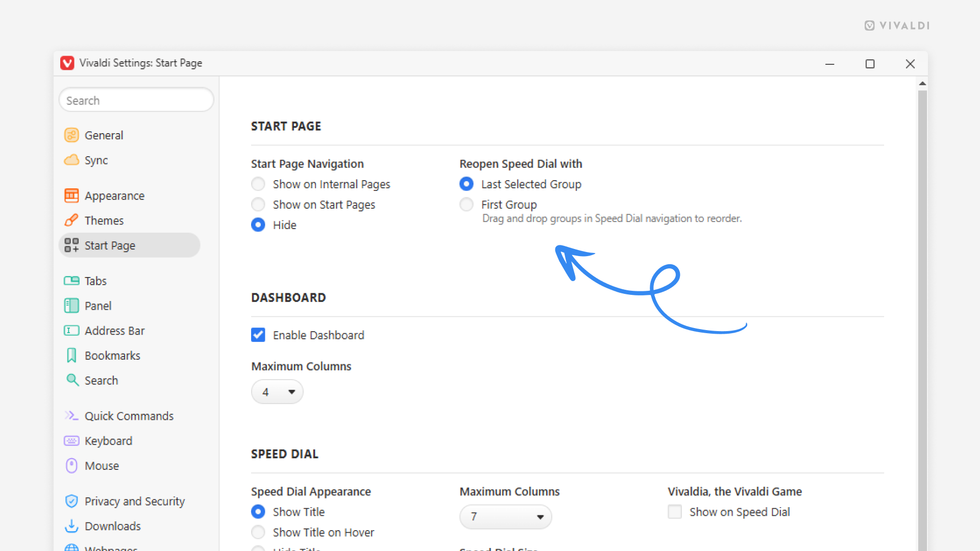Open Keyboard settings section
Screen dimensions: 980x551
(129, 441)
